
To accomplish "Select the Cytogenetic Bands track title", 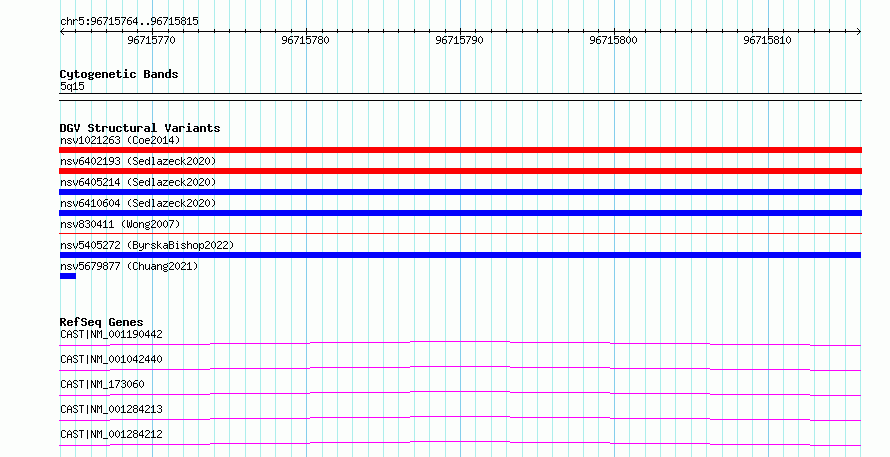I will coord(119,74).
